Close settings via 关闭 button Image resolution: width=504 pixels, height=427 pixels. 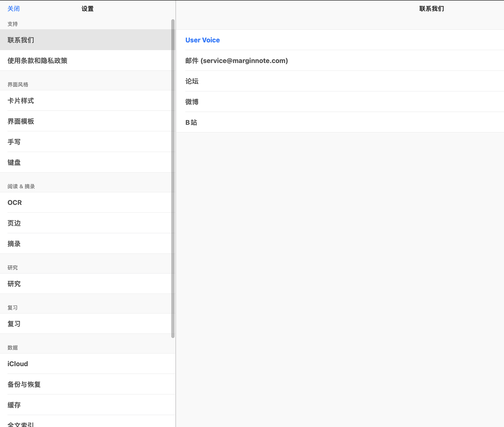[x=14, y=9]
